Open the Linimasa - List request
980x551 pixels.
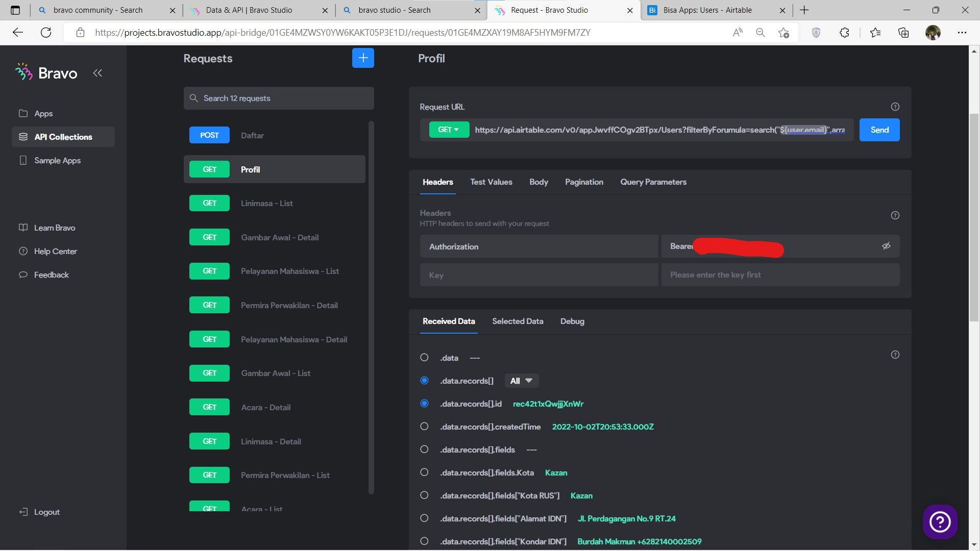(x=275, y=203)
